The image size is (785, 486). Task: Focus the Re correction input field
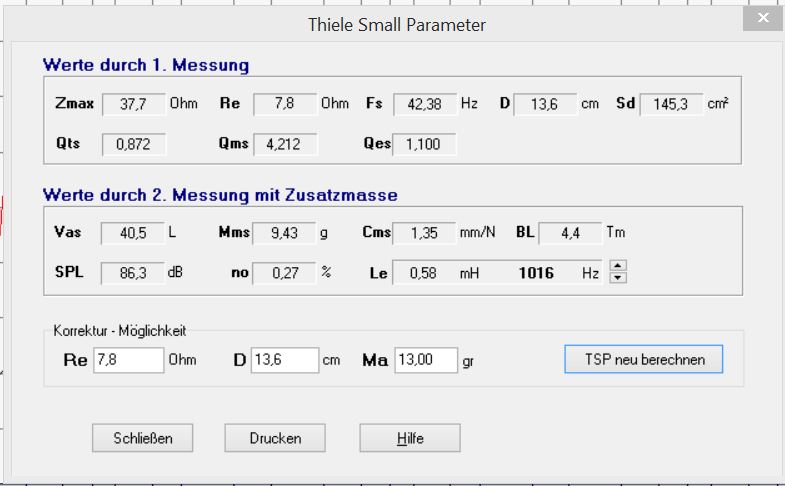point(129,360)
